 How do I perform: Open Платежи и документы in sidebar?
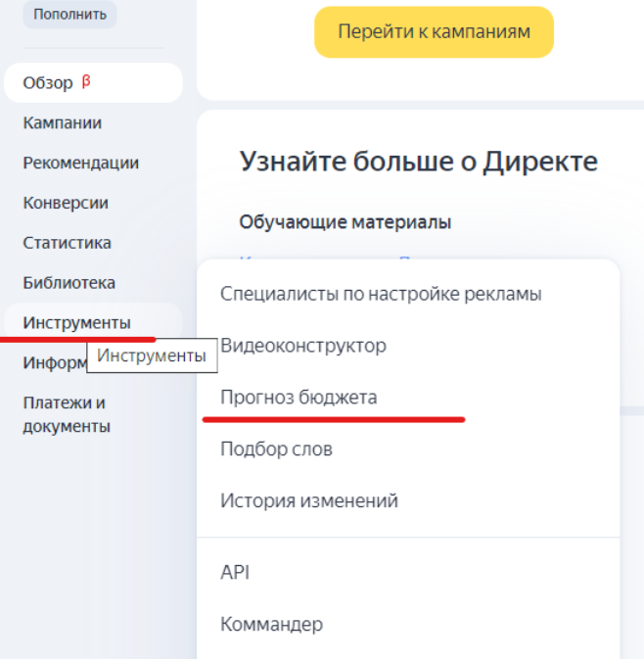pos(67,414)
